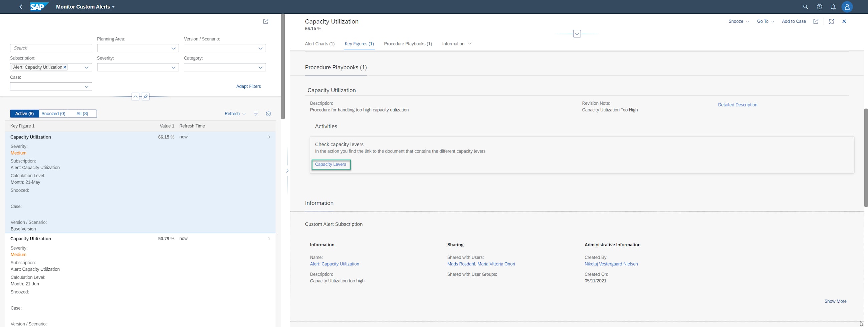
Task: Click the back navigation arrow
Action: point(21,7)
